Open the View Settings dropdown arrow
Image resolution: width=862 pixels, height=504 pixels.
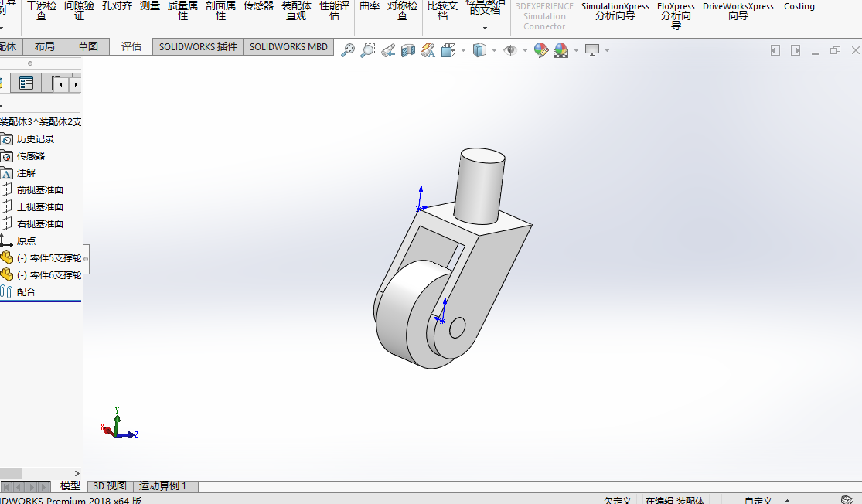(607, 50)
